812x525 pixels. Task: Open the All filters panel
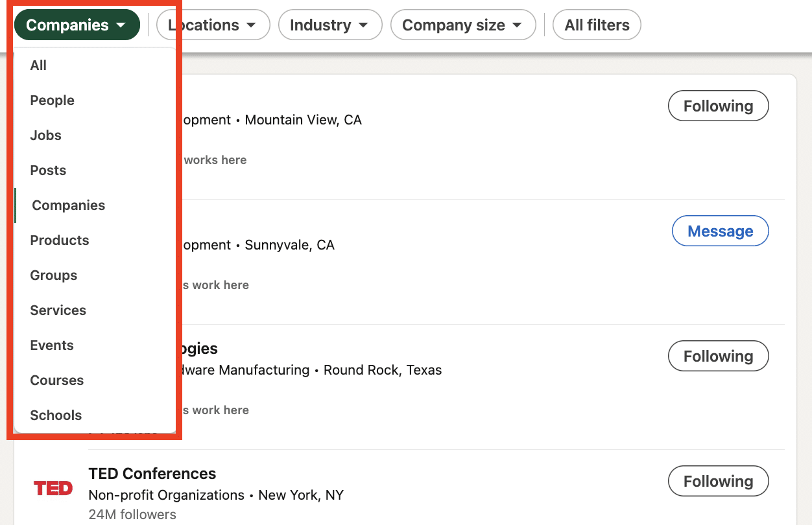click(x=596, y=25)
